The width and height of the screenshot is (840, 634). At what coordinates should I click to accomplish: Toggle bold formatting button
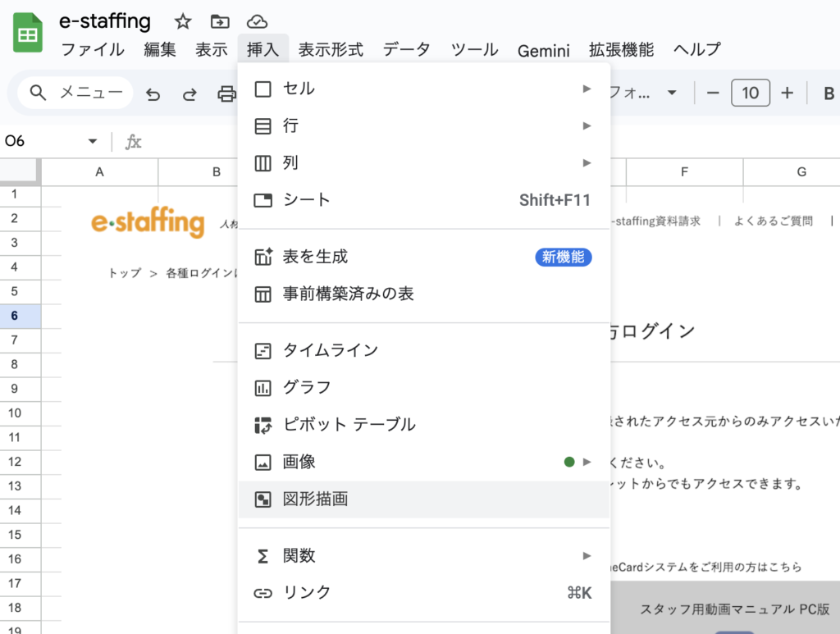click(x=829, y=93)
